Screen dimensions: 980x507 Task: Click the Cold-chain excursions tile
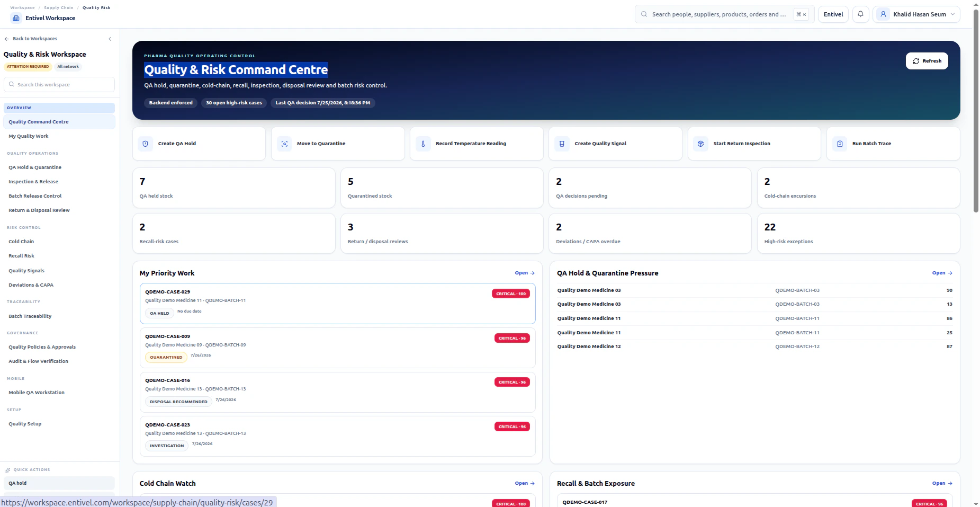(858, 188)
